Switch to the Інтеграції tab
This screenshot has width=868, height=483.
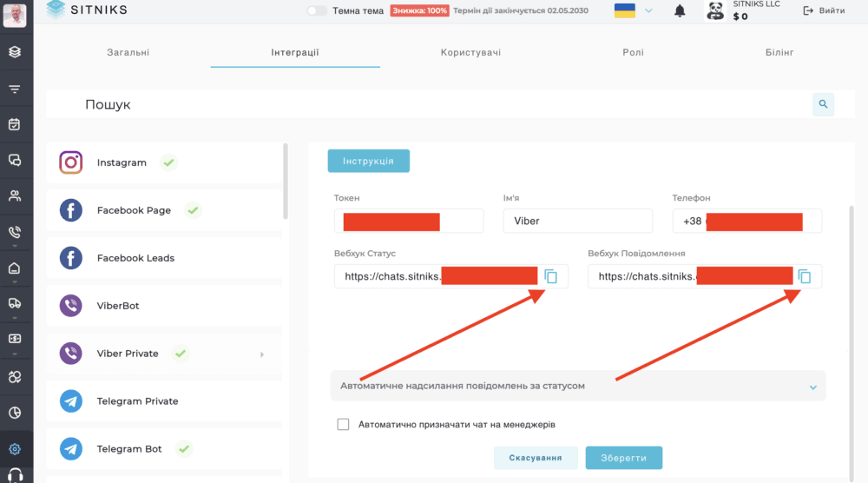tap(295, 52)
